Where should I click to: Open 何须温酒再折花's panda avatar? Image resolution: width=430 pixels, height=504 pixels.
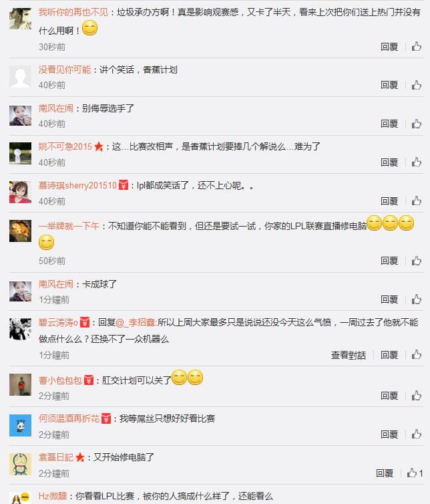click(x=20, y=425)
